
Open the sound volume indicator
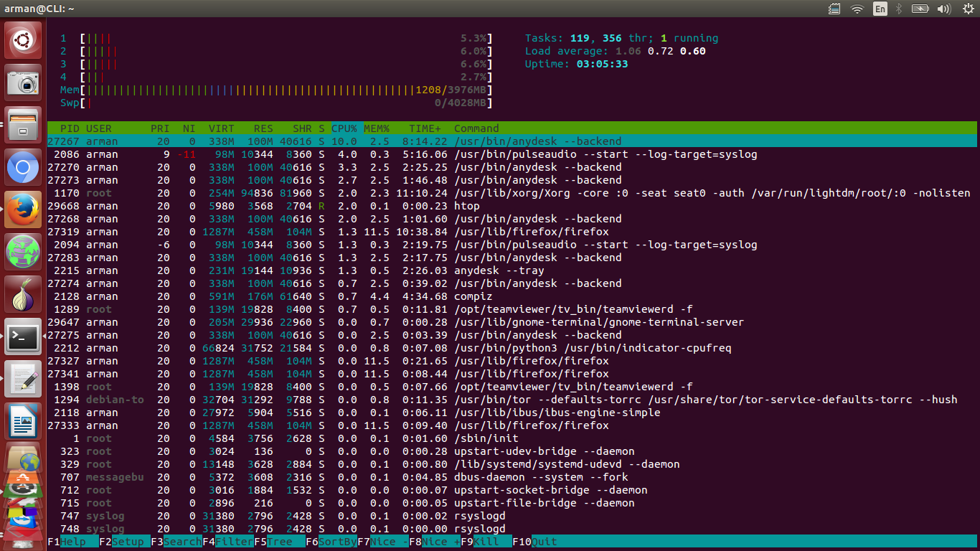[943, 9]
